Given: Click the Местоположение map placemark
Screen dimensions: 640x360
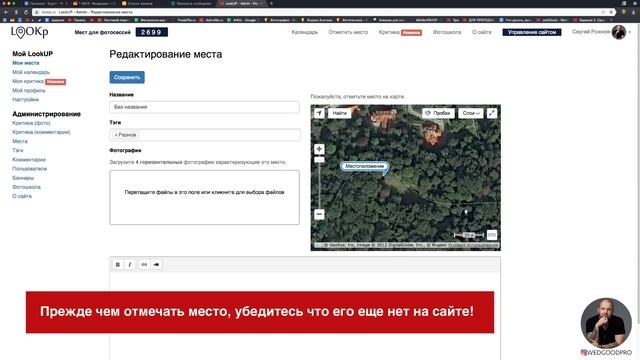Looking at the screenshot, I should click(x=364, y=166).
